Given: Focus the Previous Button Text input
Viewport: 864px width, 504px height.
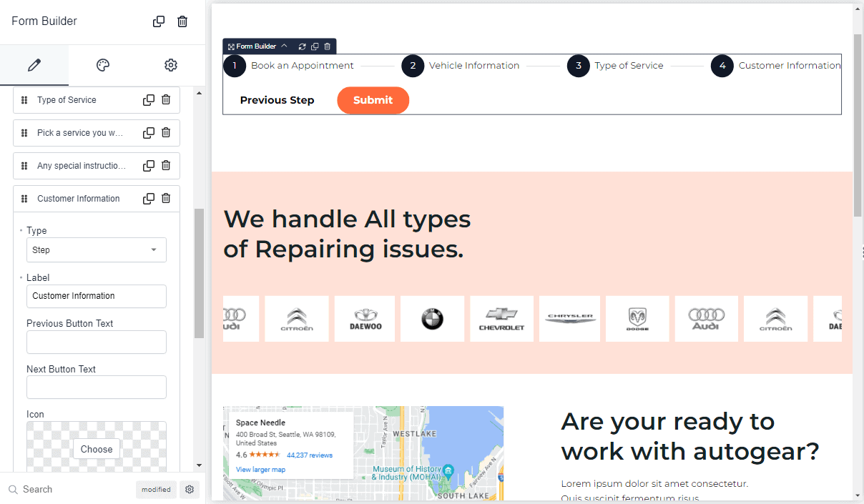Looking at the screenshot, I should (97, 342).
